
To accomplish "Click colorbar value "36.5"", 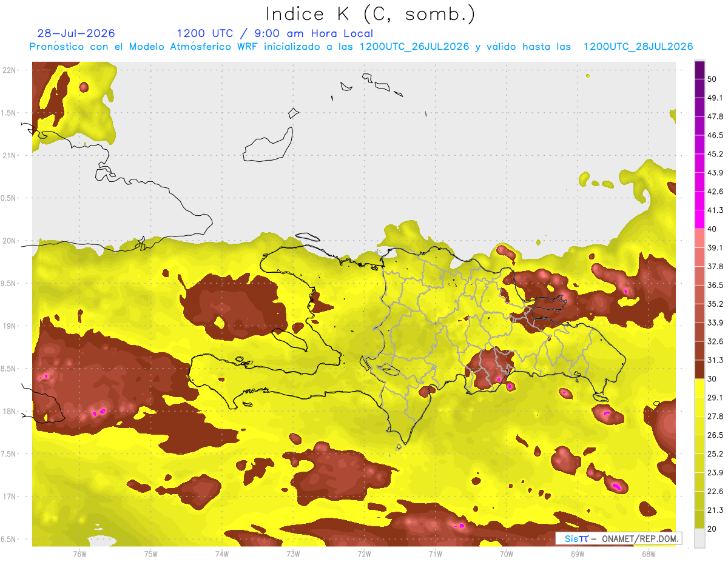I will coord(715,285).
